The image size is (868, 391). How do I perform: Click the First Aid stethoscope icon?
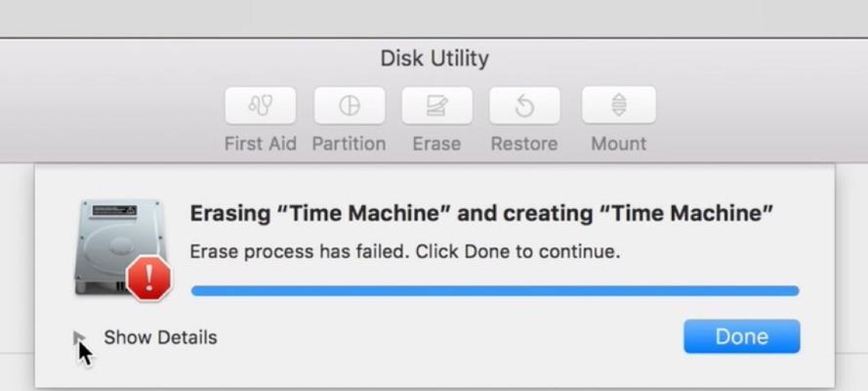(x=260, y=106)
